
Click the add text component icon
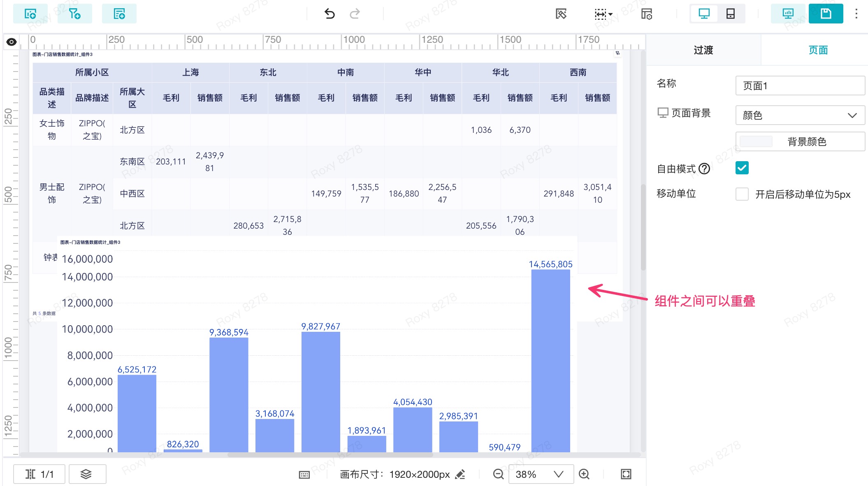coord(119,14)
